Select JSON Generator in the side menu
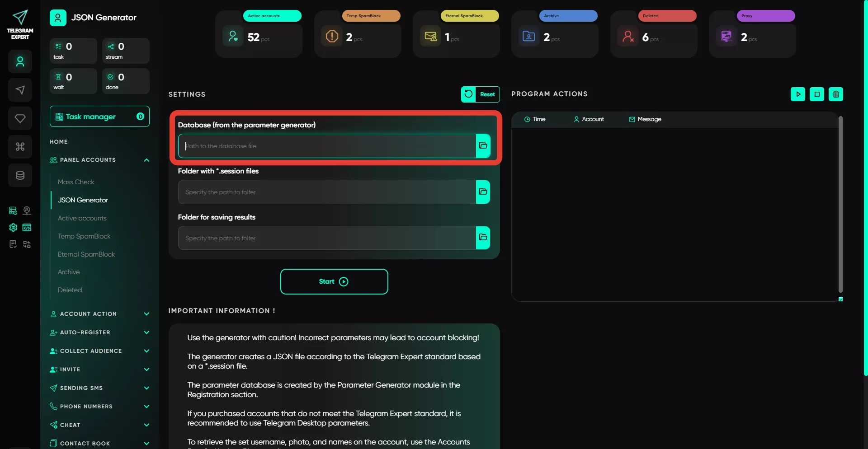Viewport: 868px width, 449px height. click(x=83, y=200)
